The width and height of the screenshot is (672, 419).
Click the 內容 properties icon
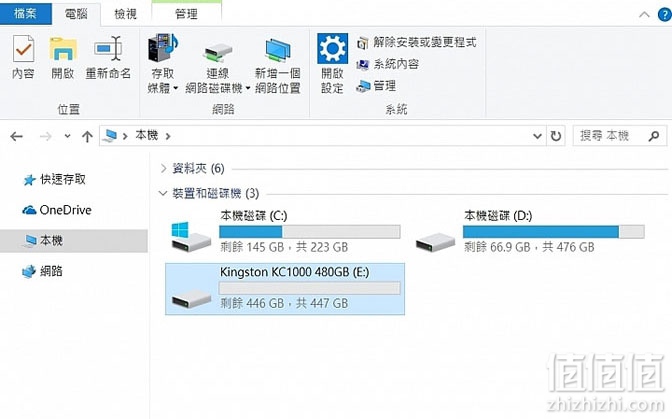coord(23,48)
